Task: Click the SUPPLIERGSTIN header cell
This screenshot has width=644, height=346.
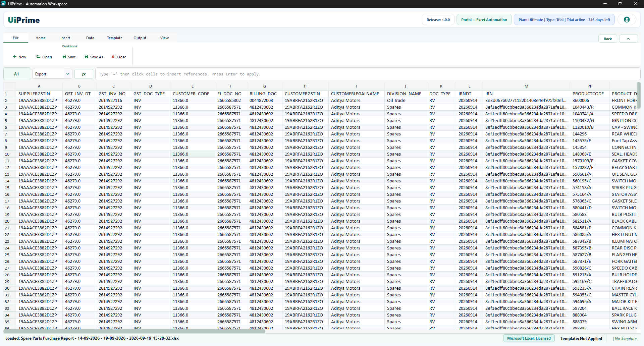Action: (x=39, y=94)
